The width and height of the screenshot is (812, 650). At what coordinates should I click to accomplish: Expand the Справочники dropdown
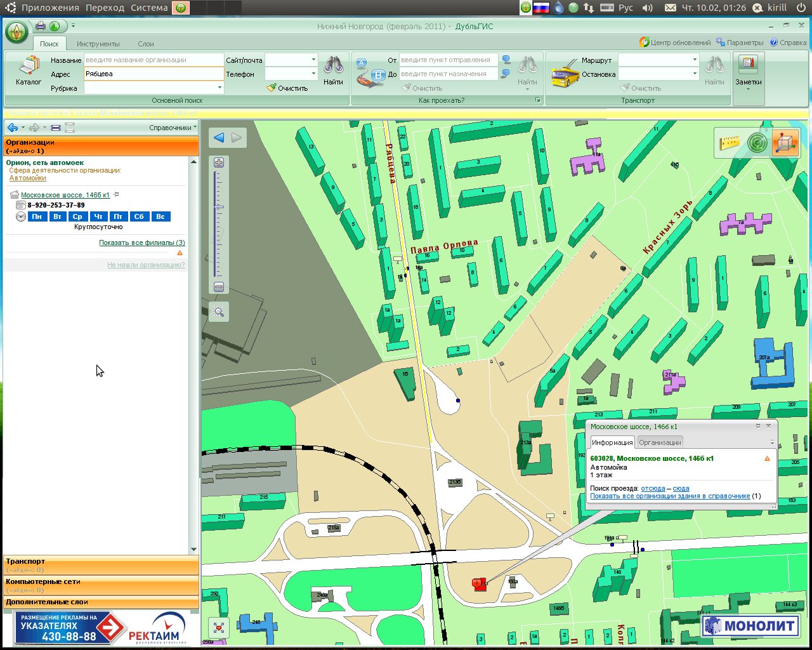[x=173, y=128]
